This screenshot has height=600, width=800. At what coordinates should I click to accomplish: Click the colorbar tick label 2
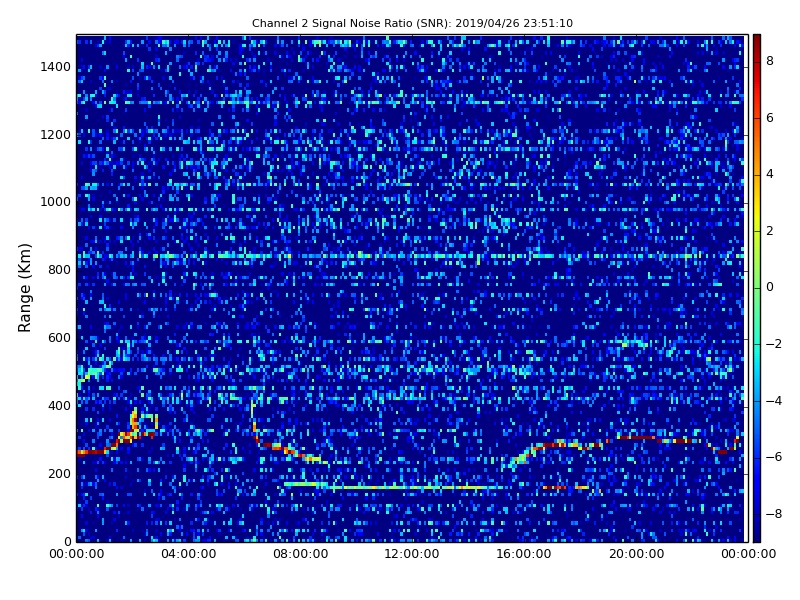(x=770, y=231)
